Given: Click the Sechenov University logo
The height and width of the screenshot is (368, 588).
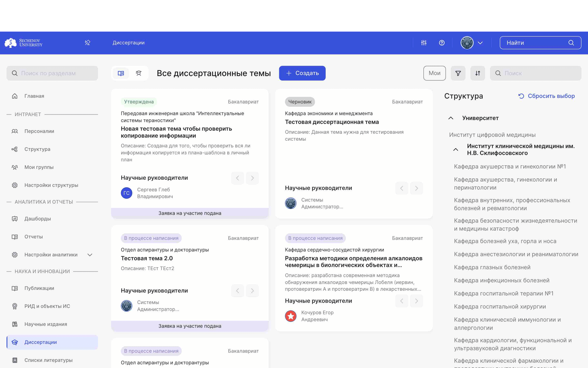Looking at the screenshot, I should coord(23,43).
